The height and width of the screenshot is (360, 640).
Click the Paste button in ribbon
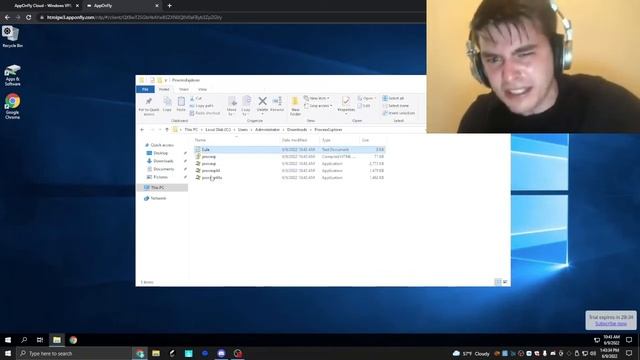[181, 104]
